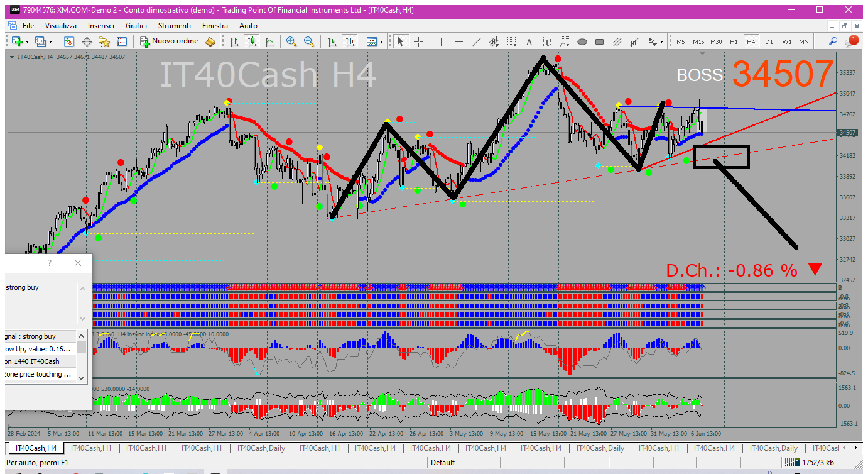The width and height of the screenshot is (868, 474).
Task: Zoom out the chart
Action: tap(309, 41)
